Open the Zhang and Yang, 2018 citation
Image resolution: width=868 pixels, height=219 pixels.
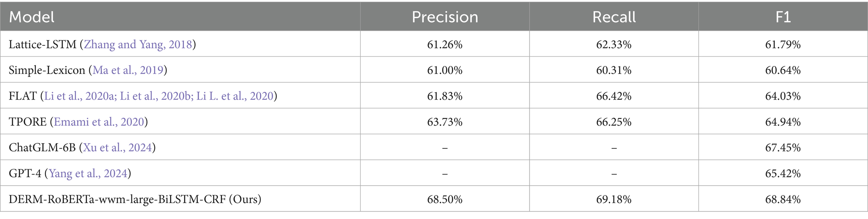pos(138,45)
